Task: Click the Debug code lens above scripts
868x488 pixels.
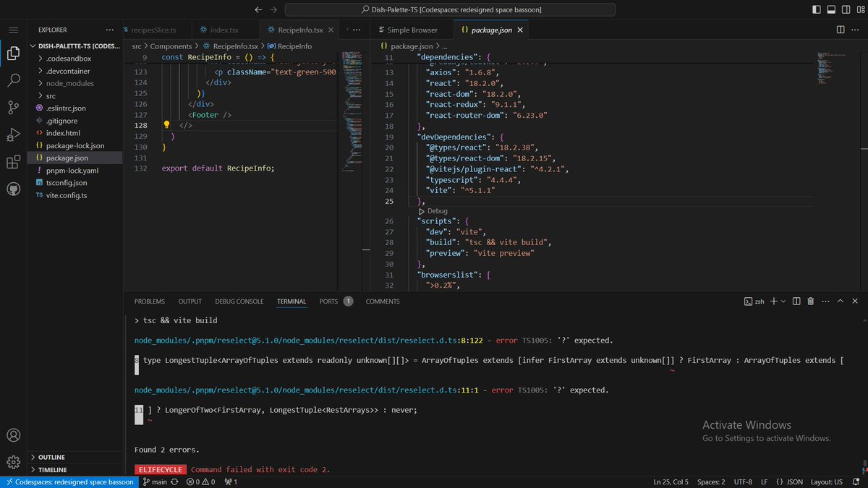Action: pos(438,211)
